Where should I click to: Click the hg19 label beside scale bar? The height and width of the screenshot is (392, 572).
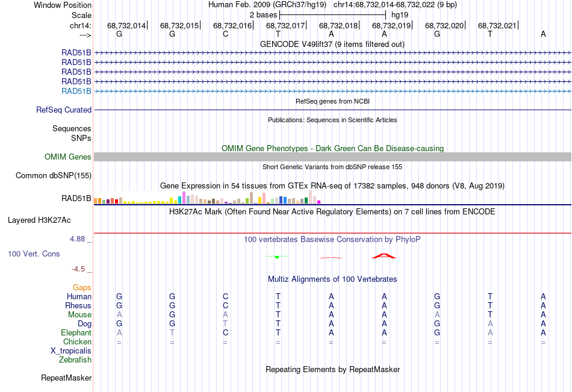pos(400,15)
